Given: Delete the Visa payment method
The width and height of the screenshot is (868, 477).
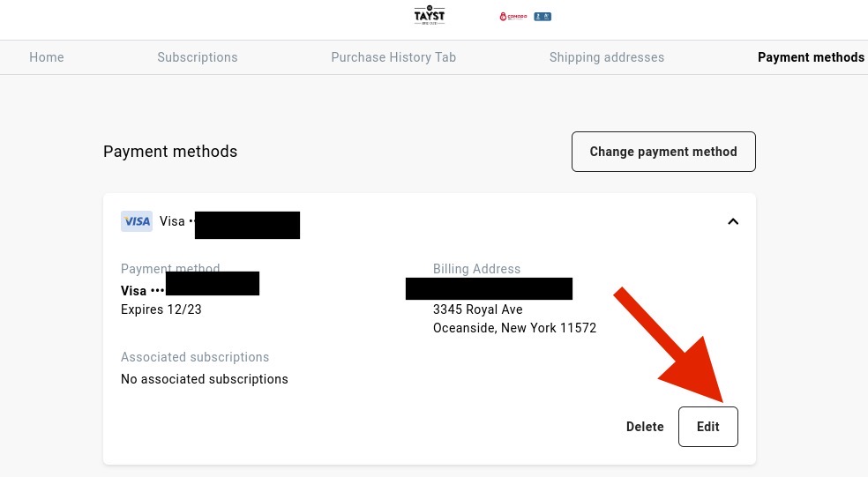Looking at the screenshot, I should 645,427.
